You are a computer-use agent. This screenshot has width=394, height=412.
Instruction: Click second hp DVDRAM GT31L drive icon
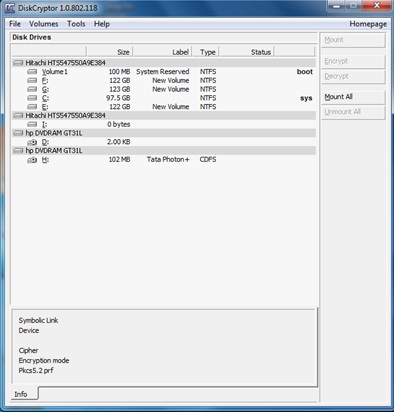pyautogui.click(x=18, y=151)
